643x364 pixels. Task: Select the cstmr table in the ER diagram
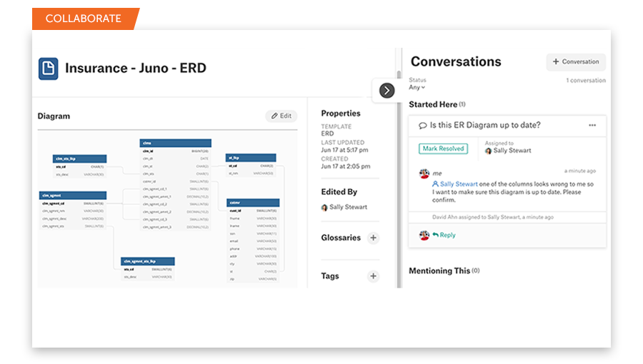253,203
